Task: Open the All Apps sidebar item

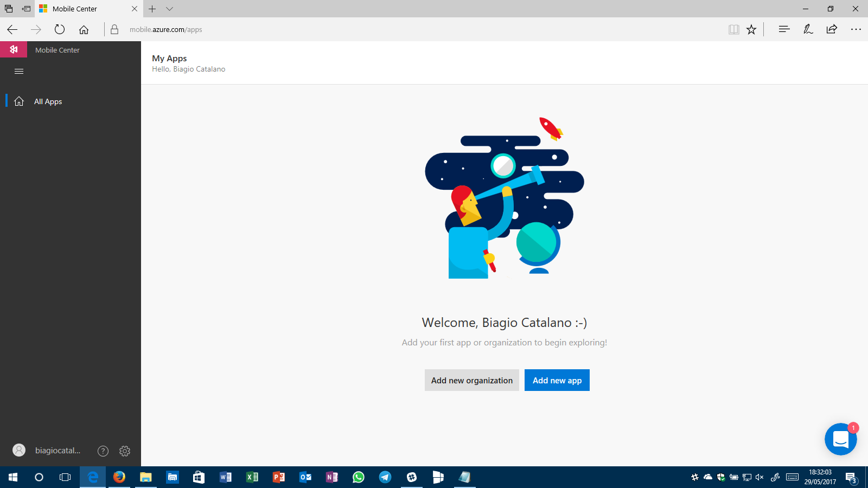Action: pyautogui.click(x=71, y=101)
